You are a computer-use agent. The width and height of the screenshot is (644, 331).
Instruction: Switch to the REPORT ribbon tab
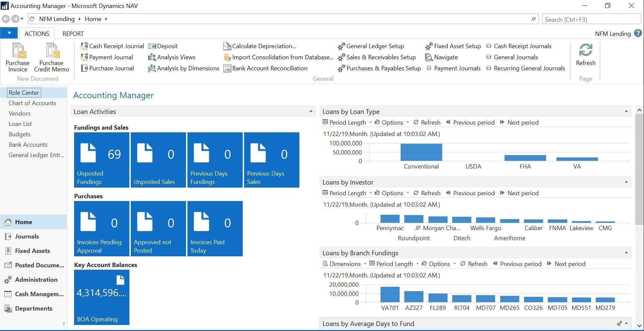pos(73,34)
